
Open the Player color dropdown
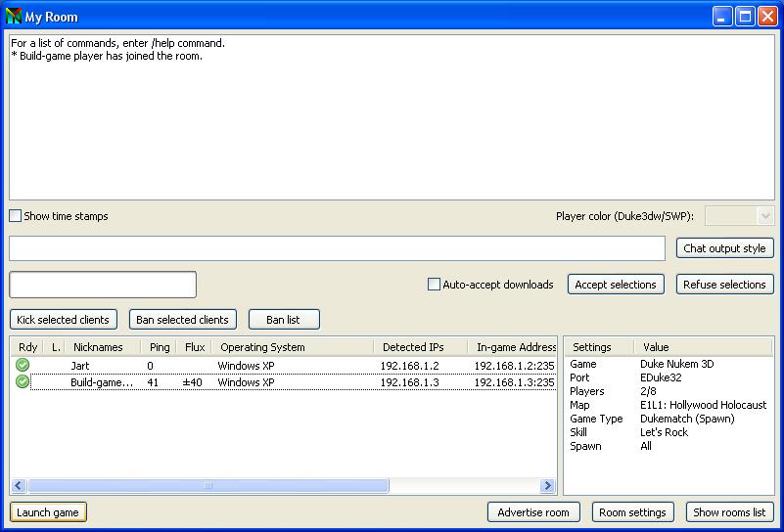[x=739, y=216]
